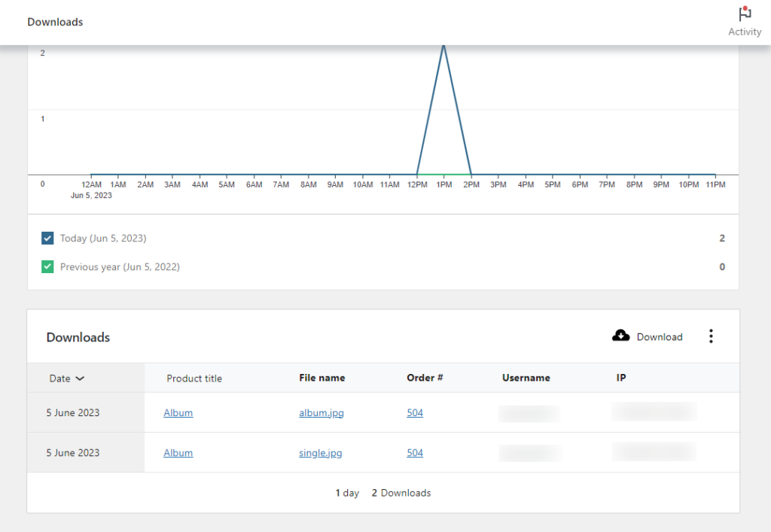Select the chart peak at 1PM
The height and width of the screenshot is (532, 771).
(x=443, y=47)
